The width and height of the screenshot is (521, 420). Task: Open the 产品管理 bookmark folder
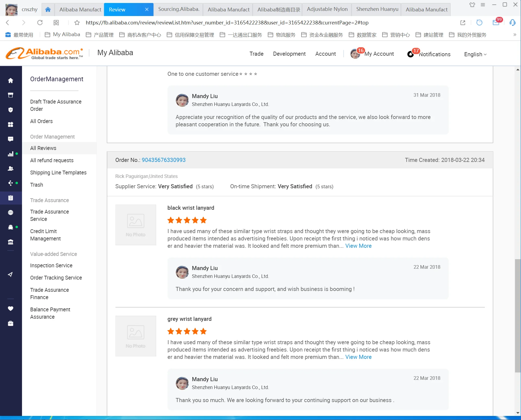point(100,35)
